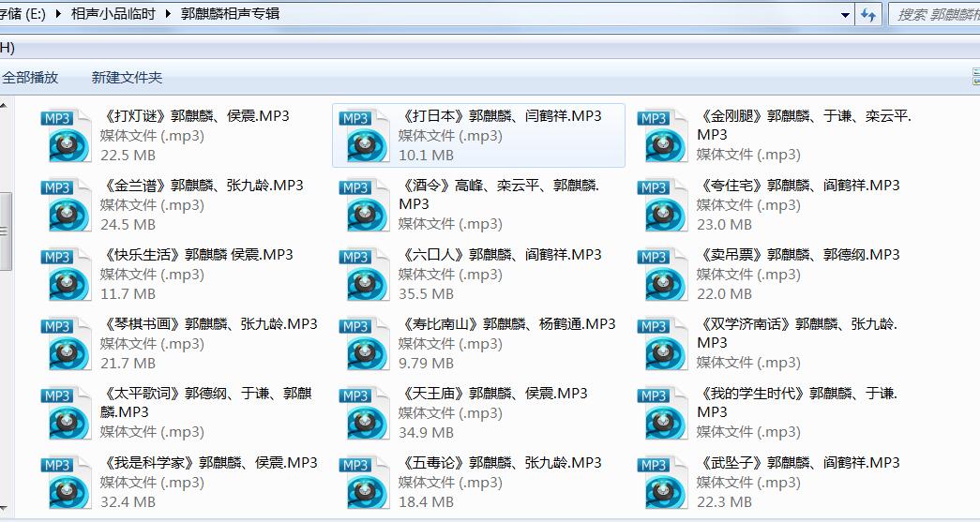
Task: Click the scroll down arrow of the left scrollbar
Action: (x=4, y=510)
